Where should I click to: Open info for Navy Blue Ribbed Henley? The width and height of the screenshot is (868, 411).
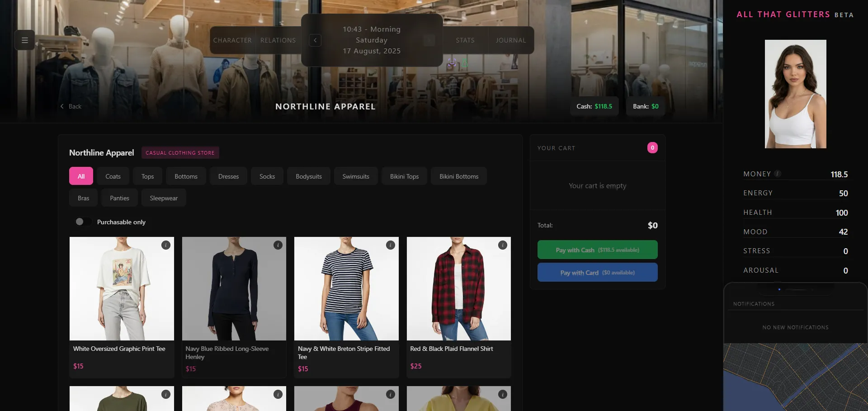(278, 245)
